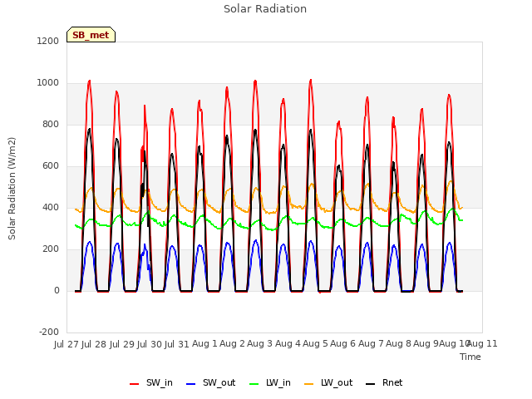Image resolution: width=532 pixels, height=399 pixels.
Task: Click the 600 y-axis tick label
Action: (x=51, y=166)
